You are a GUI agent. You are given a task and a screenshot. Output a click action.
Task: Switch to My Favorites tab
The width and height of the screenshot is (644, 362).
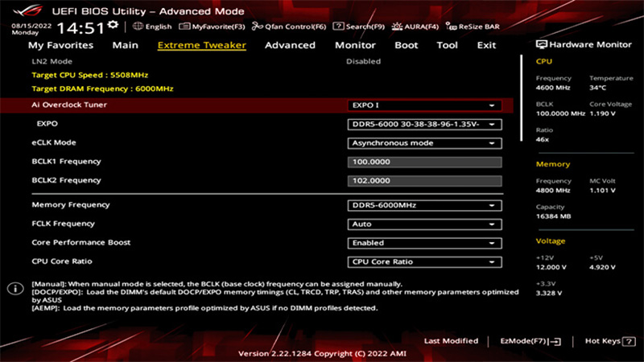(61, 45)
